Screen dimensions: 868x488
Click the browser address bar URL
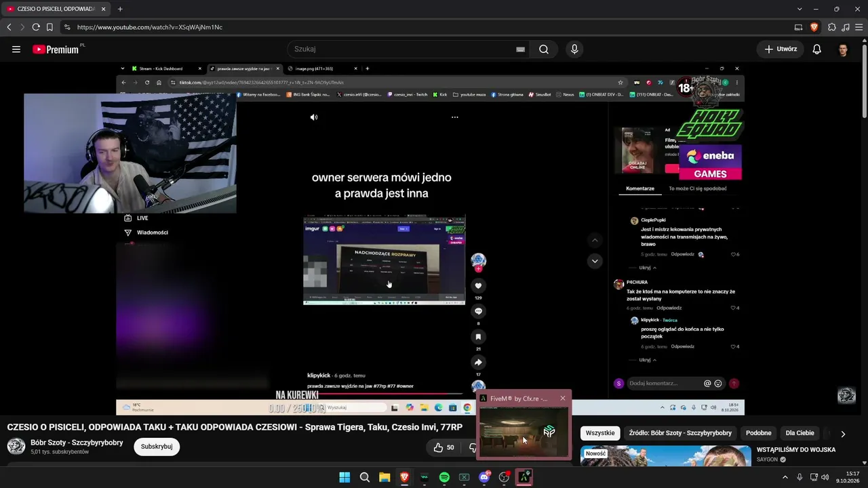[x=150, y=27]
